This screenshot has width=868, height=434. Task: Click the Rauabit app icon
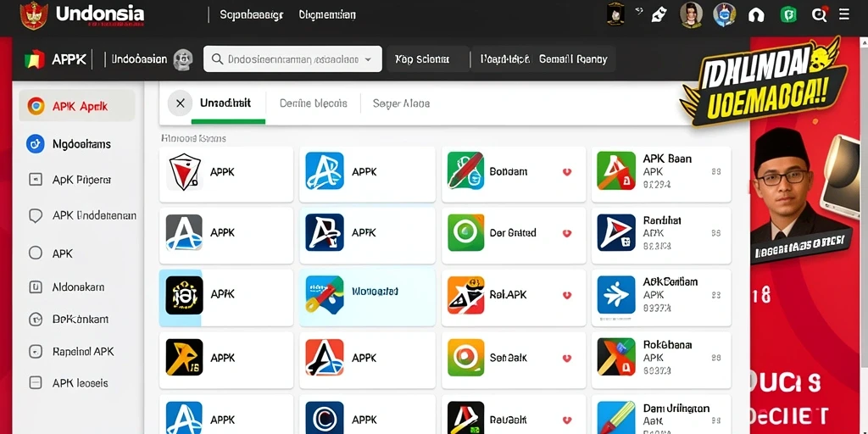(x=465, y=419)
